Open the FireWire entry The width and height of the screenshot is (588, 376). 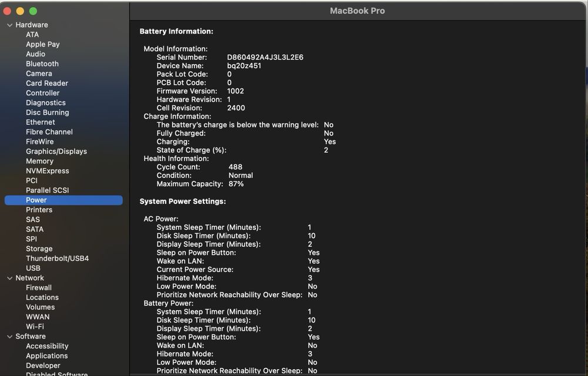[40, 142]
